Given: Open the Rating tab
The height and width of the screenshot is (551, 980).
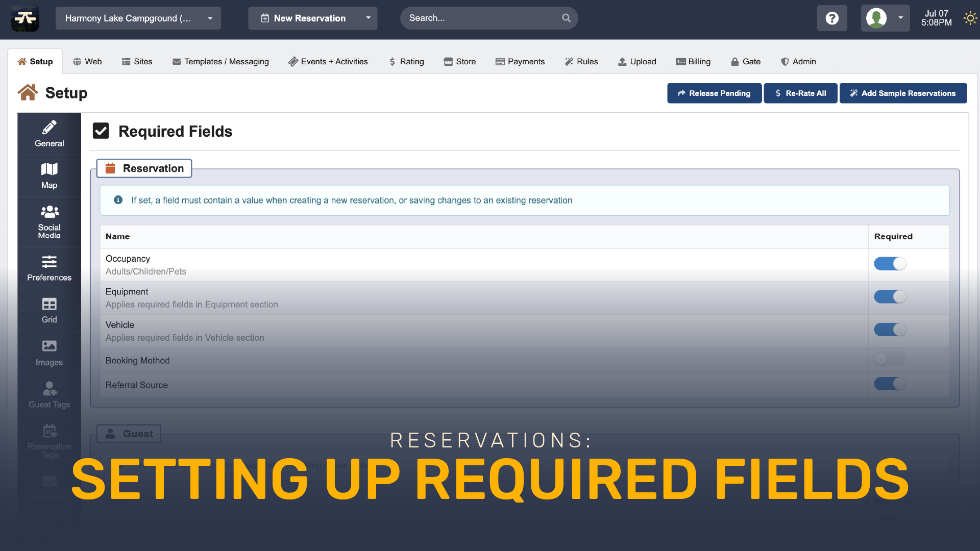Looking at the screenshot, I should pos(406,62).
